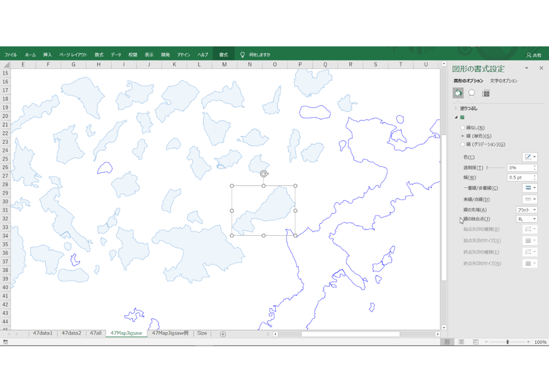
Task: Switch to 文字のオプション text options
Action: 503,81
